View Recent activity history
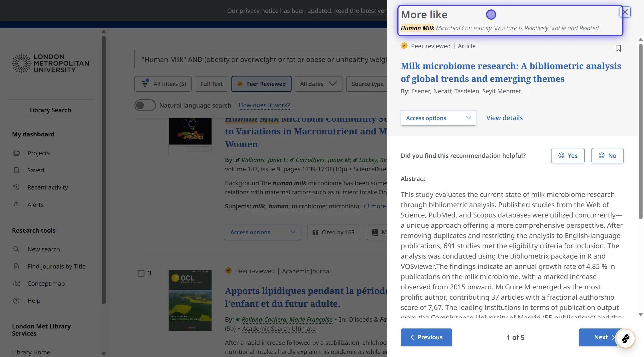This screenshot has width=644, height=357. [48, 187]
